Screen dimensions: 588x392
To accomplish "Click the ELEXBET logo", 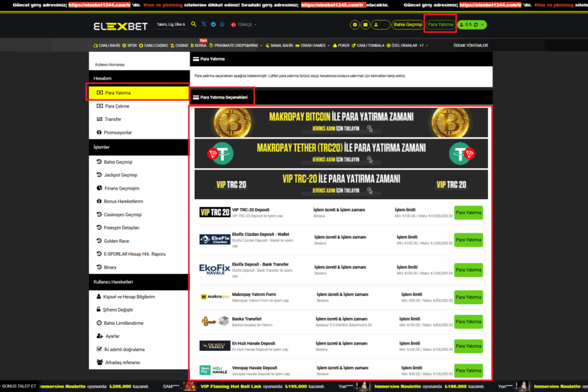I will pos(121,26).
